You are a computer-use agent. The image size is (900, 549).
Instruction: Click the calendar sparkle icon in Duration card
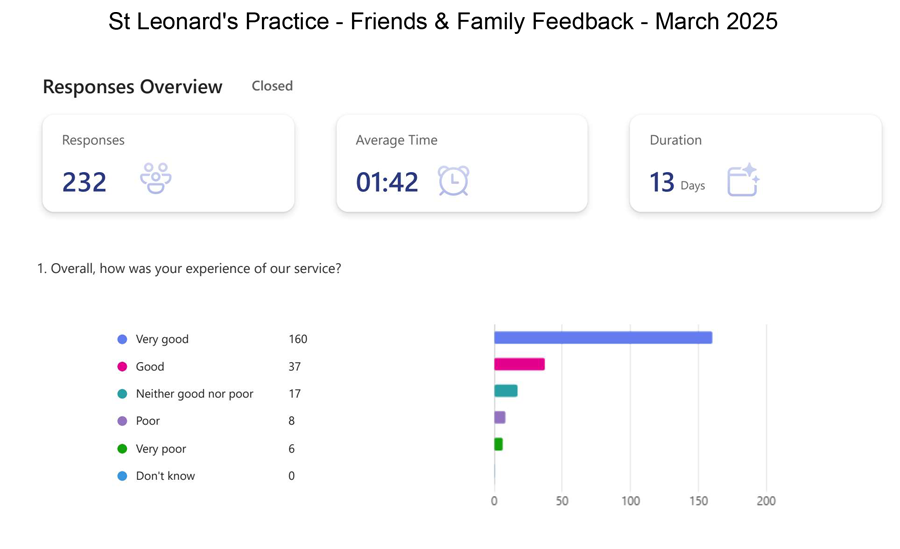(x=743, y=180)
